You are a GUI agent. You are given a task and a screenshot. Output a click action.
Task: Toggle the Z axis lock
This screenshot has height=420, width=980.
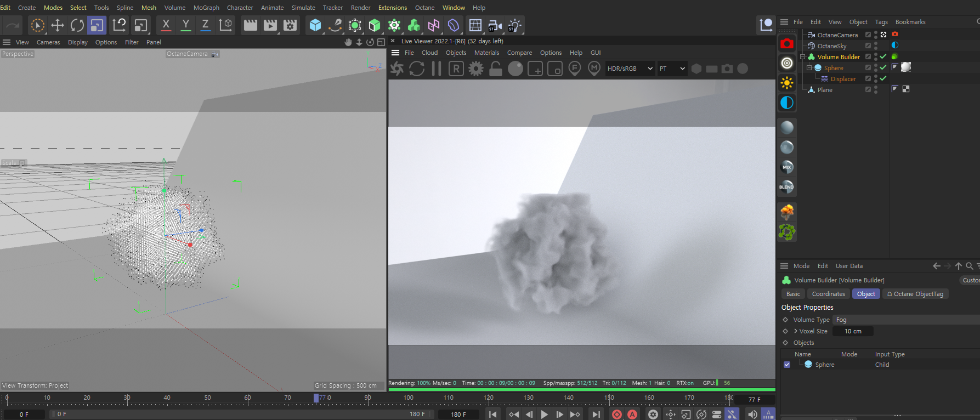[x=206, y=25]
